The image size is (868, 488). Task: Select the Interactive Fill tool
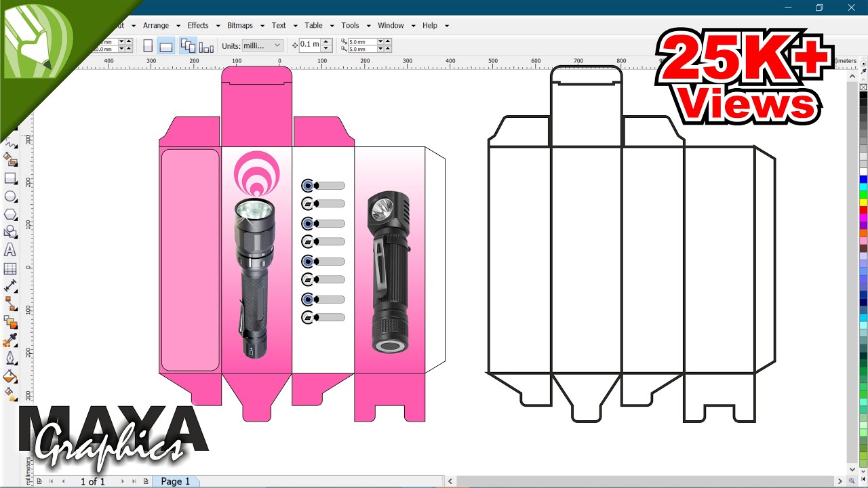point(10,393)
